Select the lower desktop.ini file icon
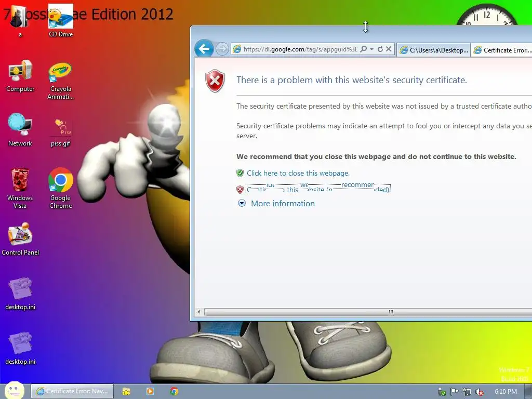Viewport: 532px width, 399px height. click(20, 348)
